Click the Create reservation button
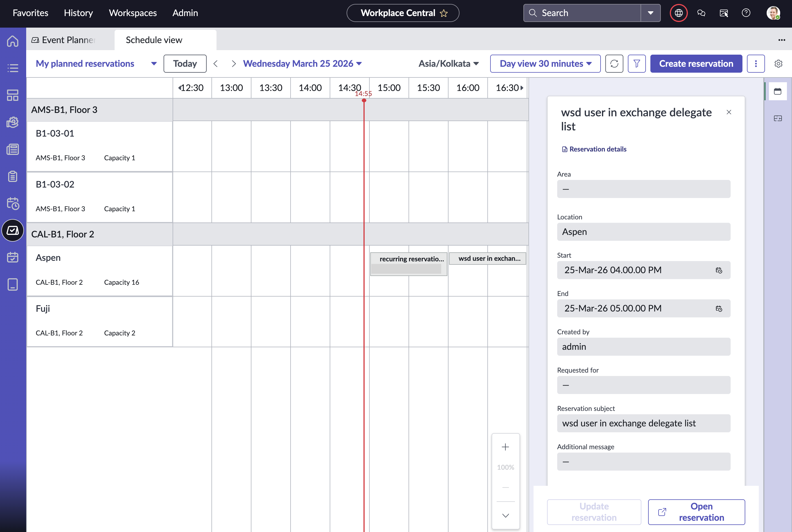The width and height of the screenshot is (792, 532). tap(696, 63)
